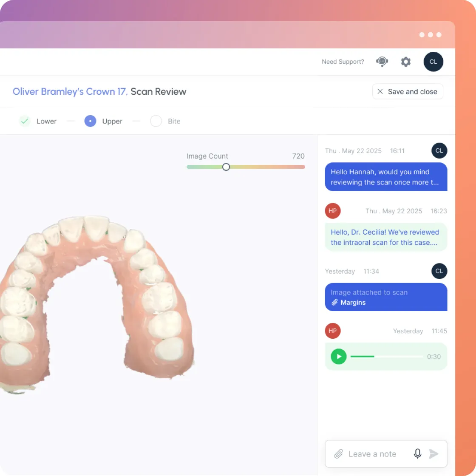Open settings via the gear icon
476x476 pixels.
[x=405, y=62]
